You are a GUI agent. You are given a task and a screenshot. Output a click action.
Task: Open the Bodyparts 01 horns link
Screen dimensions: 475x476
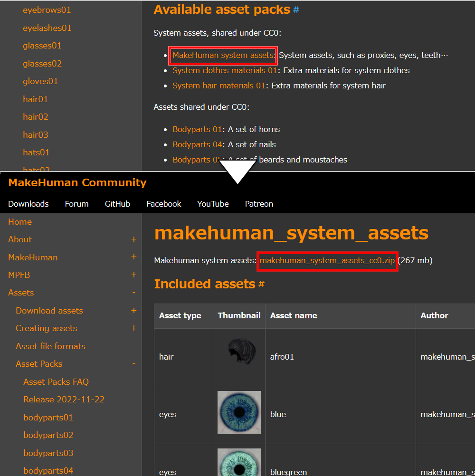[197, 129]
